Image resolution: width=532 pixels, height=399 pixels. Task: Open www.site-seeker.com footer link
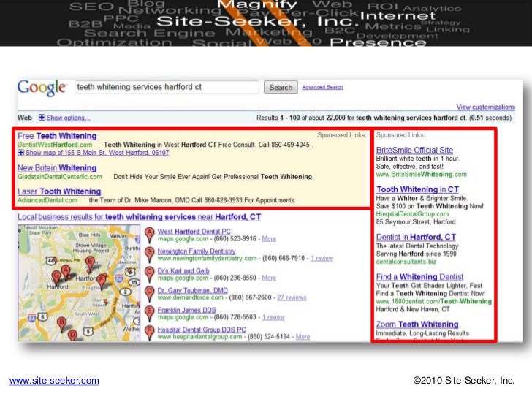point(54,380)
